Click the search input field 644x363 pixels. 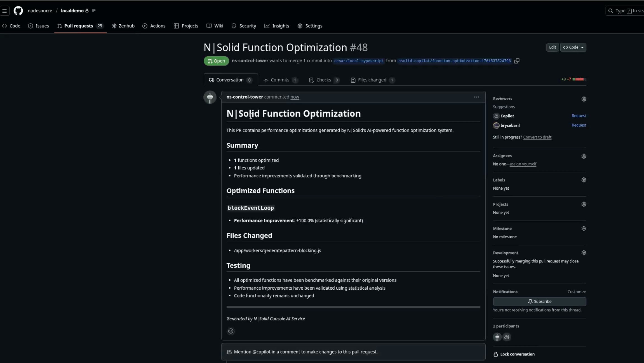point(627,10)
